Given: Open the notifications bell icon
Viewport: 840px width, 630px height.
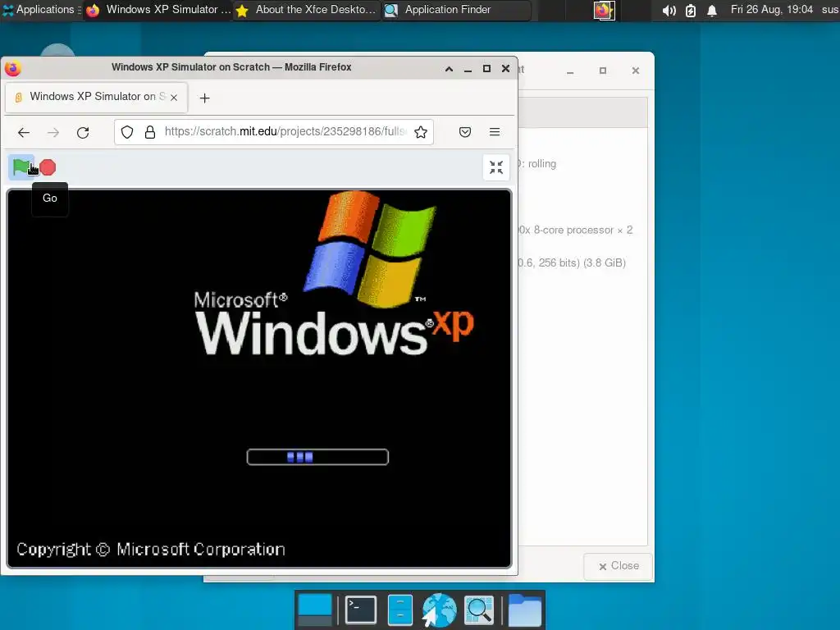Looking at the screenshot, I should (x=712, y=10).
